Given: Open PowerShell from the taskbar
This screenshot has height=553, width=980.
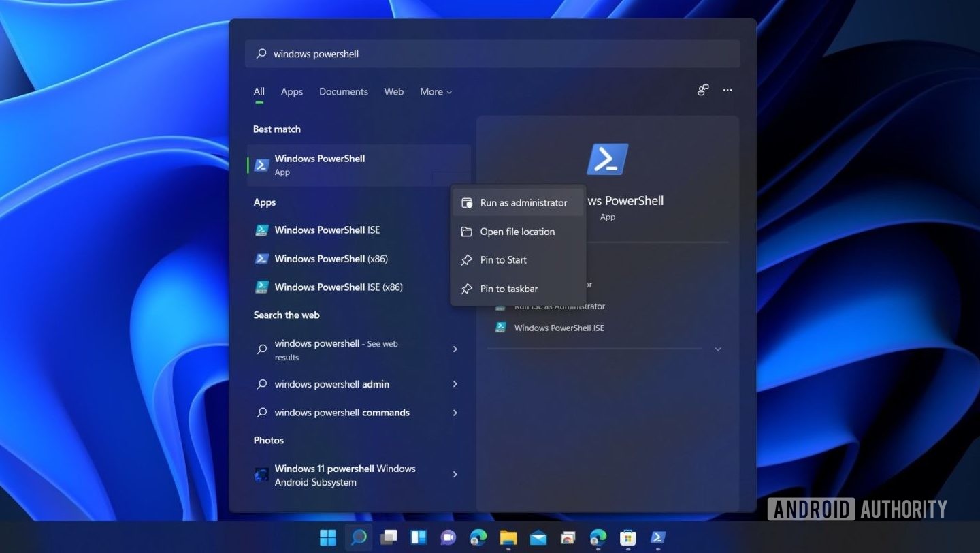Looking at the screenshot, I should coord(657,537).
